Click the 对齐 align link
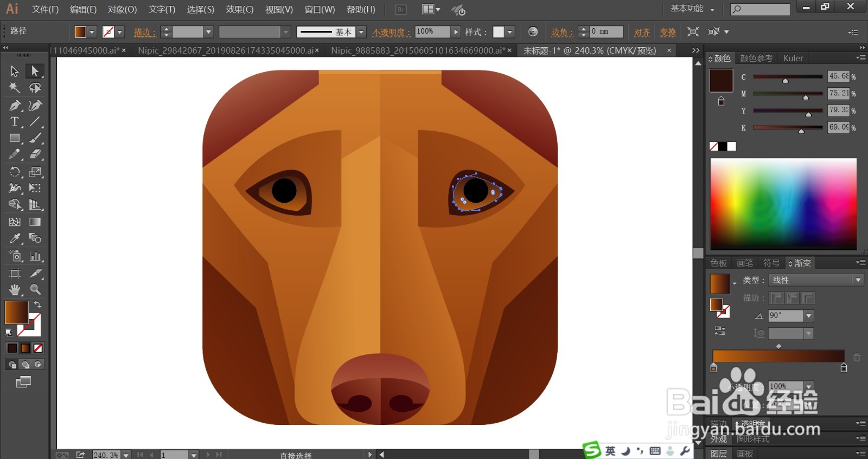Viewport: 868px width, 459px height. 642,32
